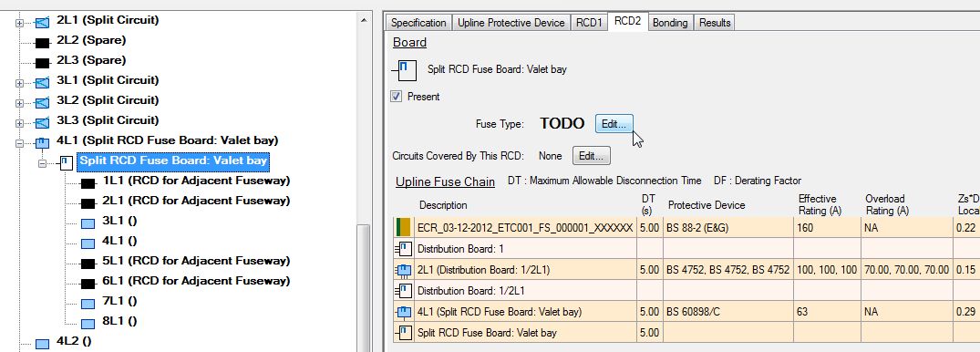Click the BS 60898/C protective device cell
980x352 pixels.
tap(728, 312)
